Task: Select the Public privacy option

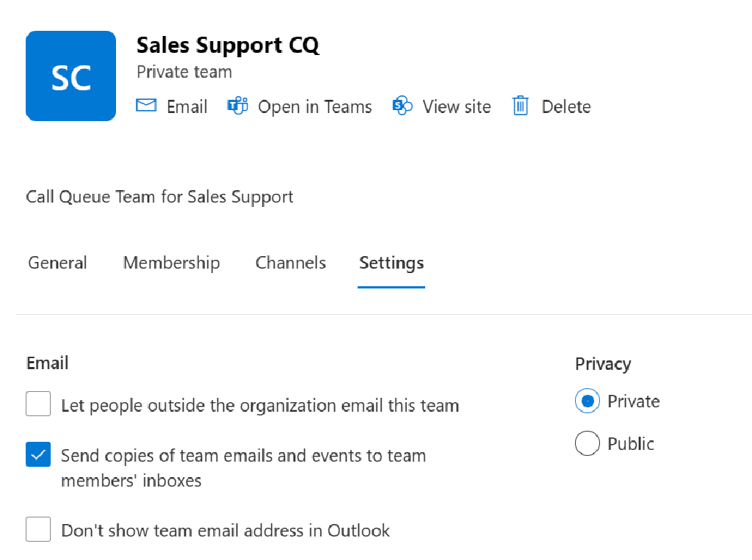Action: (587, 443)
